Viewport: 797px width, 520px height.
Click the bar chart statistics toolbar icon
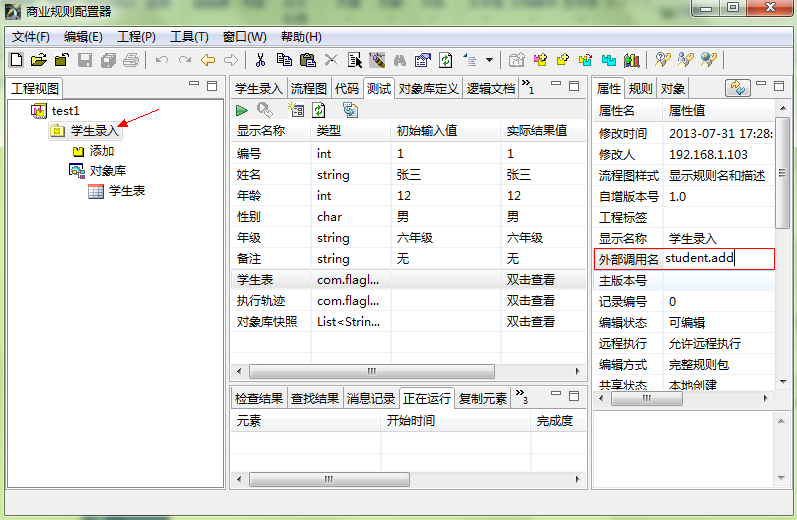coord(631,60)
